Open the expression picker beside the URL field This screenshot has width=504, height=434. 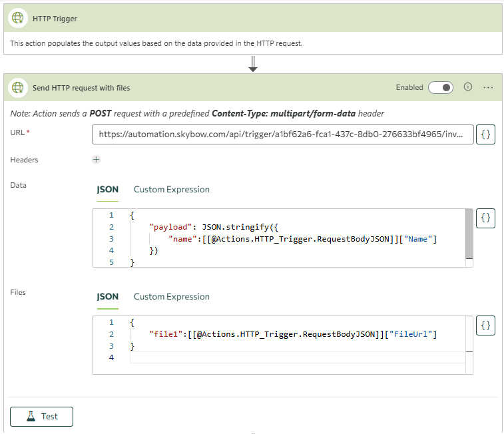485,134
